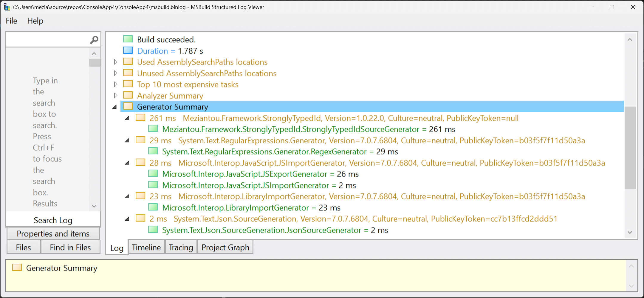Click the app icon in the title bar
The width and height of the screenshot is (644, 298).
coord(7,7)
